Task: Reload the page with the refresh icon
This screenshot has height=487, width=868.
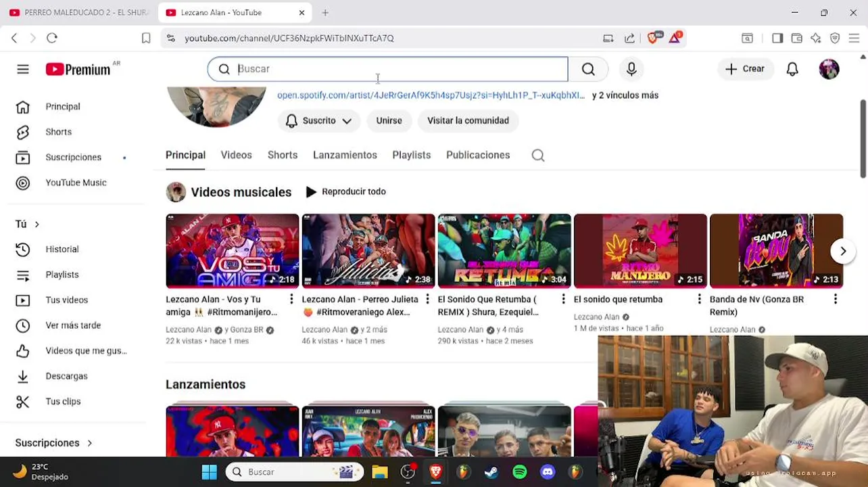Action: 52,39
